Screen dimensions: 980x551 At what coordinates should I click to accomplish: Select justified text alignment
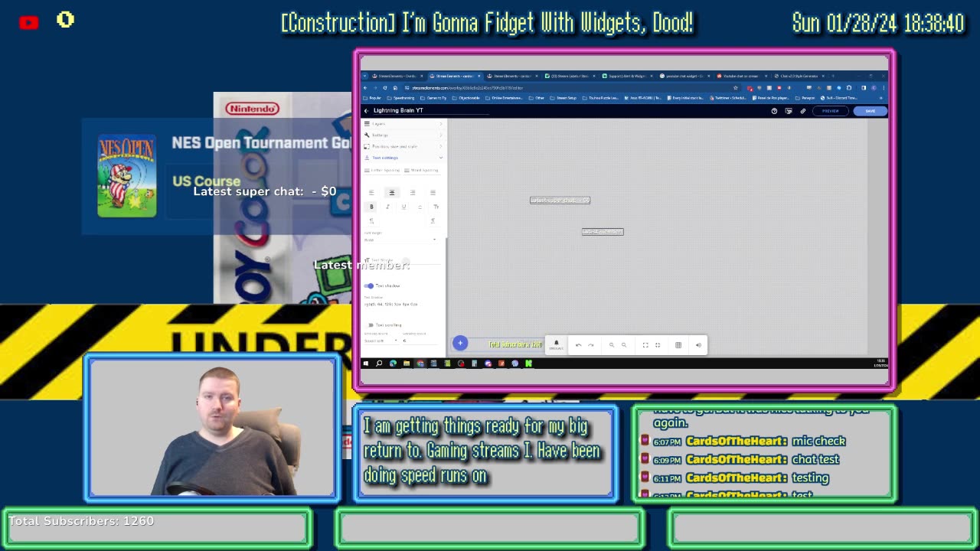pyautogui.click(x=433, y=192)
